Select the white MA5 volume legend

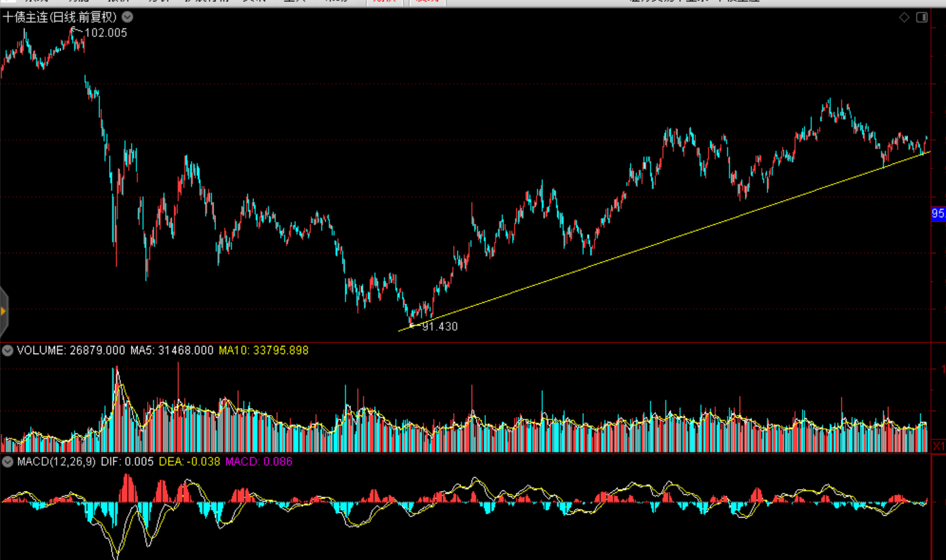172,350
